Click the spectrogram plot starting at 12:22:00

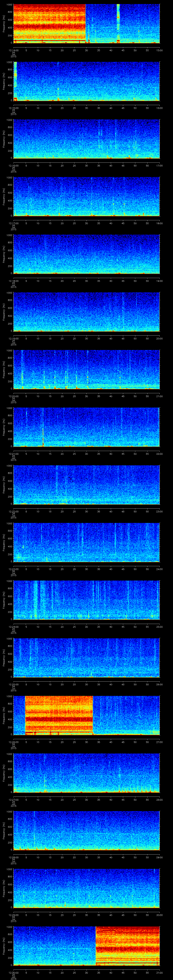[x=86, y=485]
